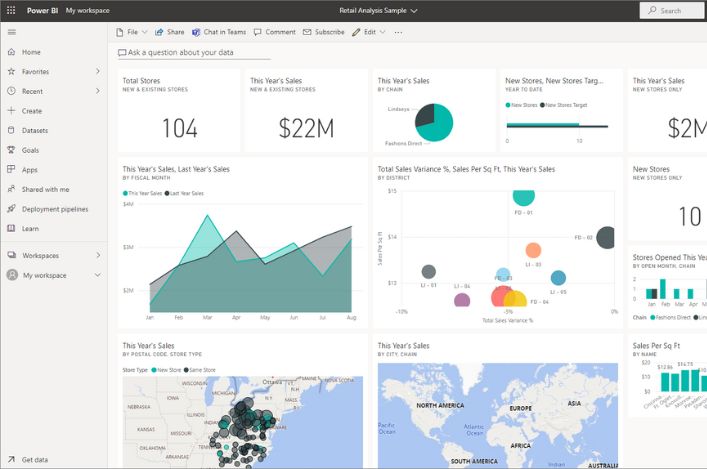Expand the Recent chevron
This screenshot has width=707, height=469.
tap(98, 91)
